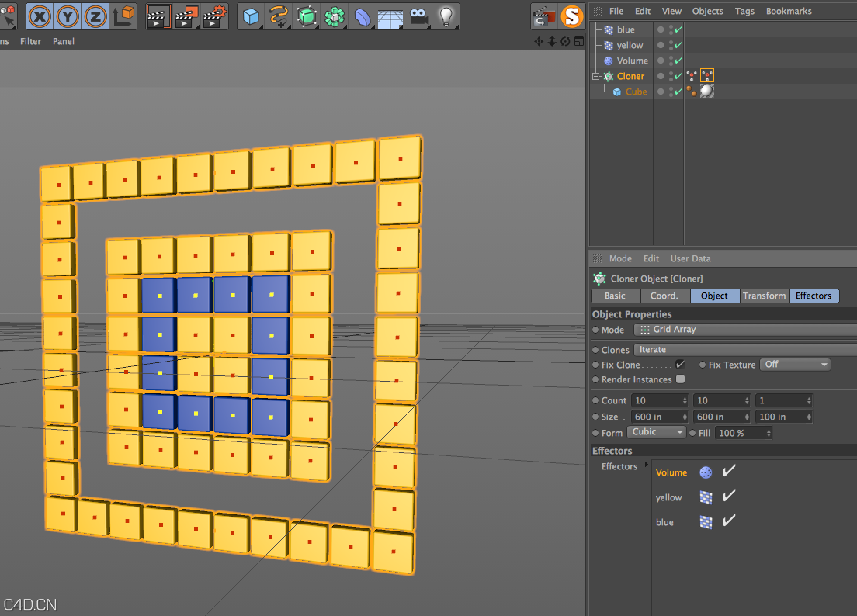Click the clapperboard icon beside S logo

point(543,16)
